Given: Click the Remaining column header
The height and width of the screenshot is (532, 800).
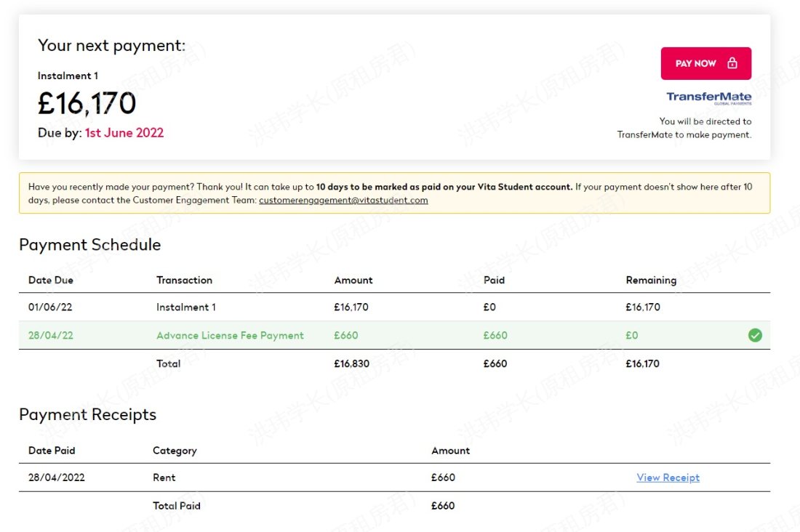Looking at the screenshot, I should click(x=651, y=280).
